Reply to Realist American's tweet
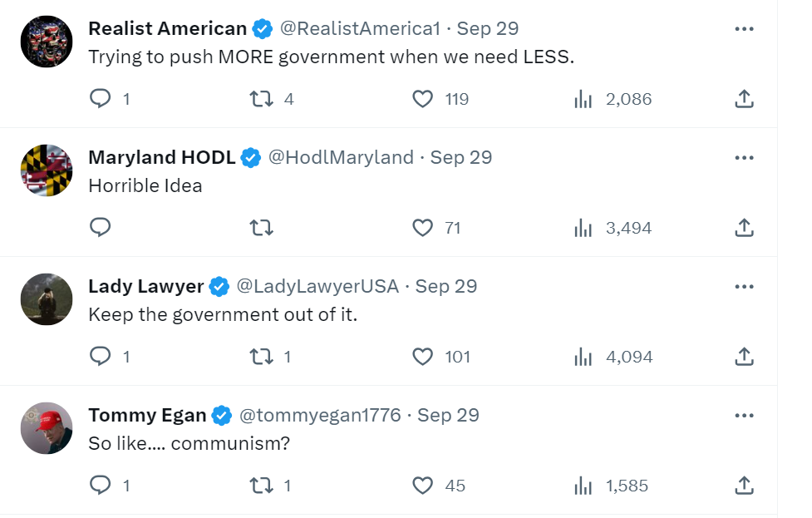The image size is (812, 518). tap(100, 98)
